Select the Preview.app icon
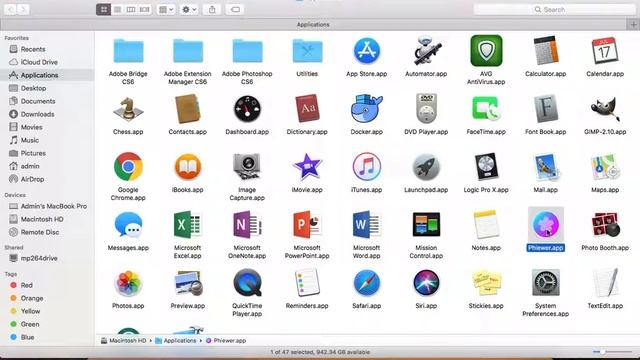Image resolution: width=640 pixels, height=360 pixels. (187, 282)
